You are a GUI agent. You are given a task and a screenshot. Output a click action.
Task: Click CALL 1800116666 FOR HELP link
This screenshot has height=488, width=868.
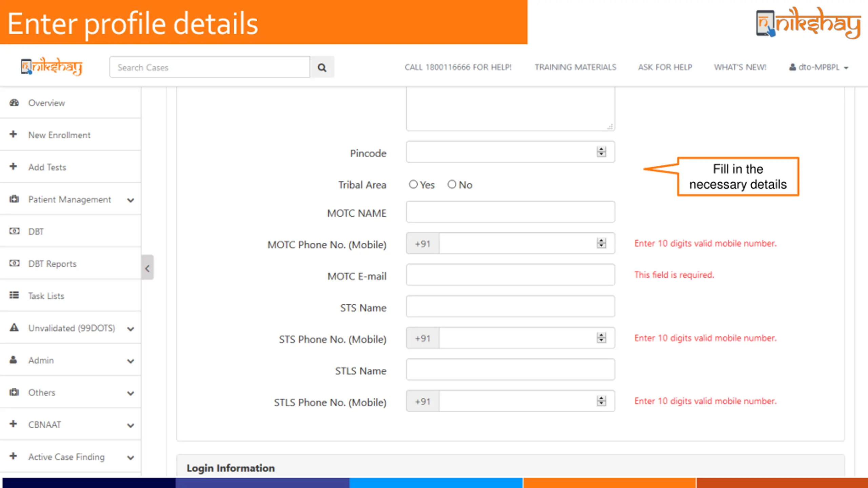click(x=458, y=67)
